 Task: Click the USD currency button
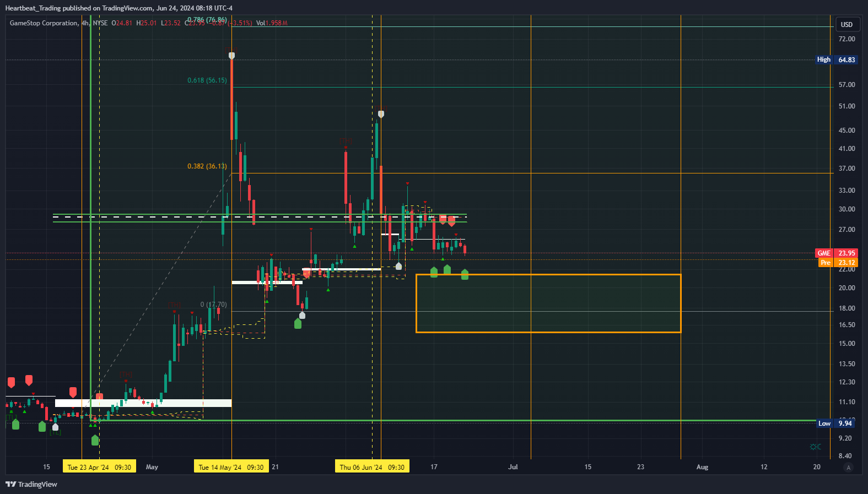[x=847, y=24]
